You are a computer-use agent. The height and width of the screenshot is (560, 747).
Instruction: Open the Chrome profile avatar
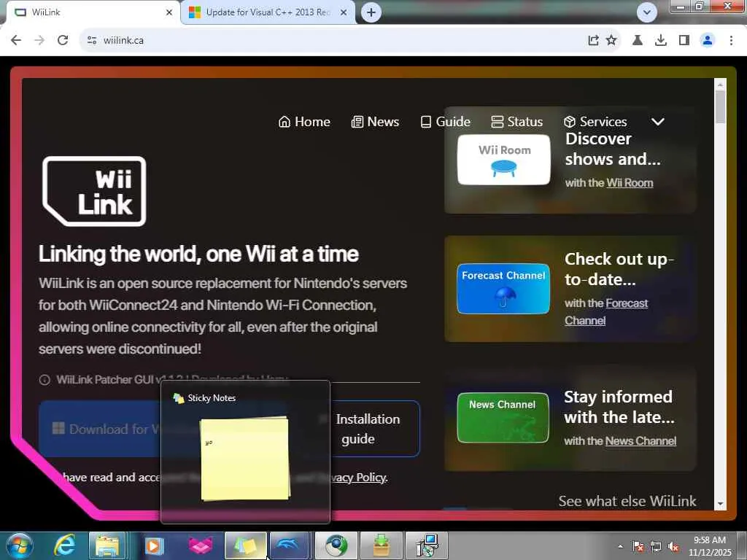[x=708, y=41]
